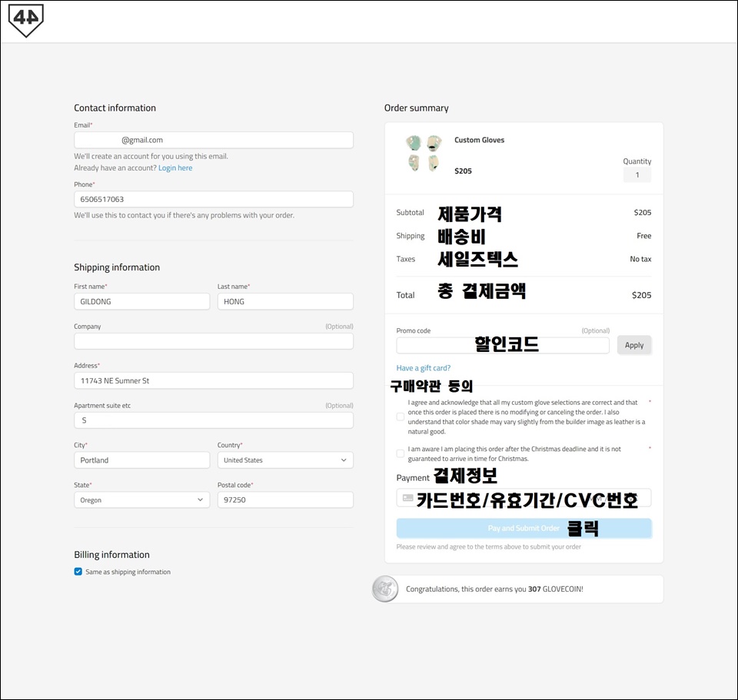738x700 pixels.
Task: Click the Order summary heading
Action: click(x=416, y=108)
